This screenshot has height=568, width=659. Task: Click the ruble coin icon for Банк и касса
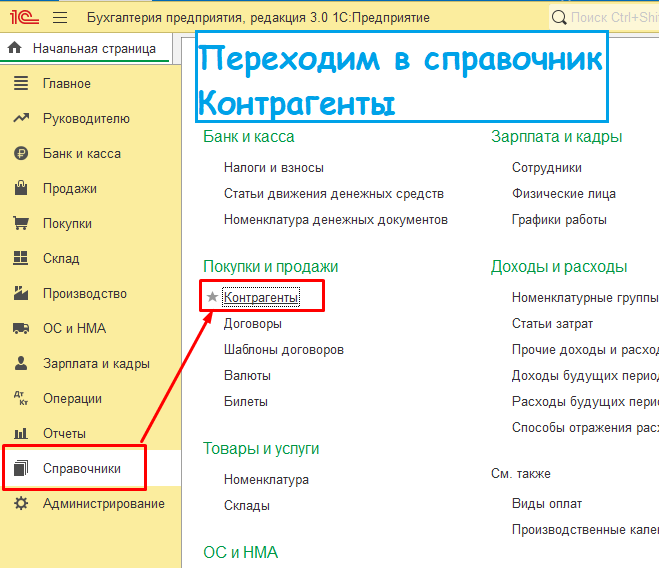(x=21, y=153)
